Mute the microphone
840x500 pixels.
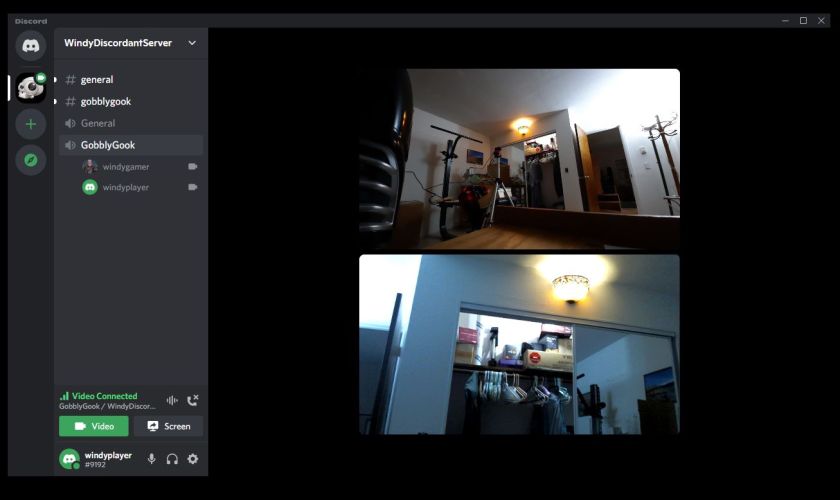tap(152, 459)
